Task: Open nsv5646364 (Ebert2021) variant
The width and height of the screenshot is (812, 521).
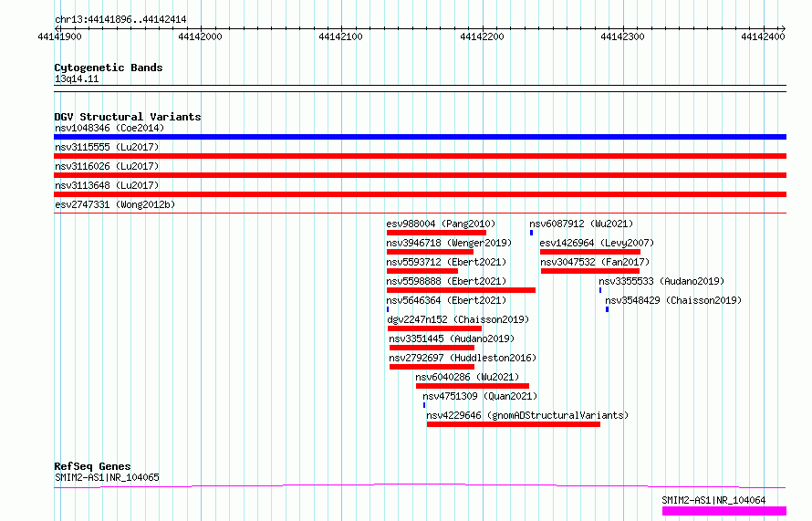Action: [x=446, y=300]
